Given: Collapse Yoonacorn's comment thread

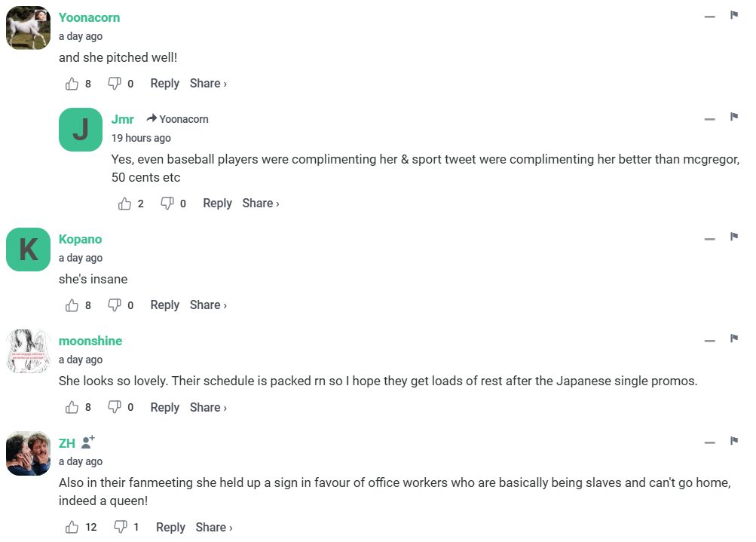Looking at the screenshot, I should pyautogui.click(x=709, y=17).
